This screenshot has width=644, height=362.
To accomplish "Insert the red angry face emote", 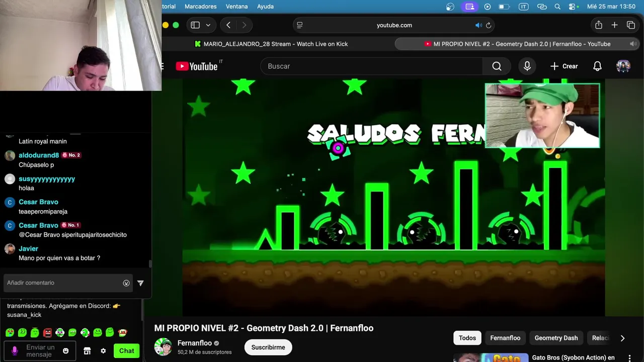I will 48,332.
